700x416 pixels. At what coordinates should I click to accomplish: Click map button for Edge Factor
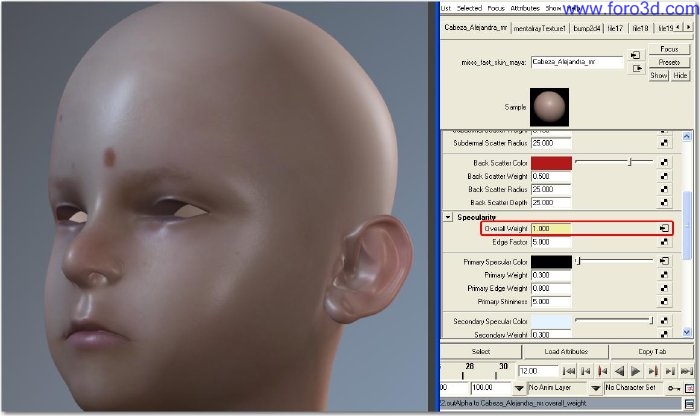point(664,242)
